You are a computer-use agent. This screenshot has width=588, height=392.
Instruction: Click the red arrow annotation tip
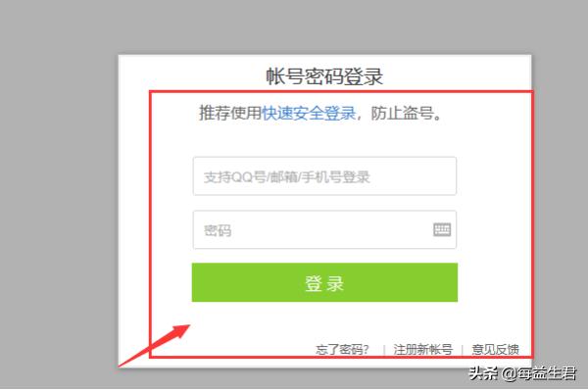(x=187, y=326)
